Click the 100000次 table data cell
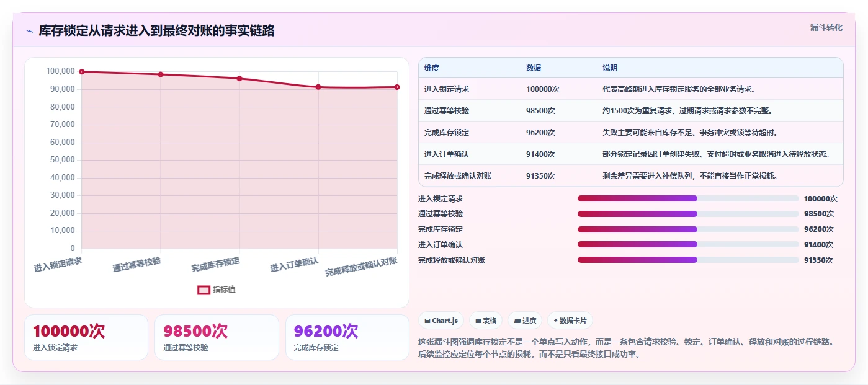868x385 pixels. [x=559, y=89]
